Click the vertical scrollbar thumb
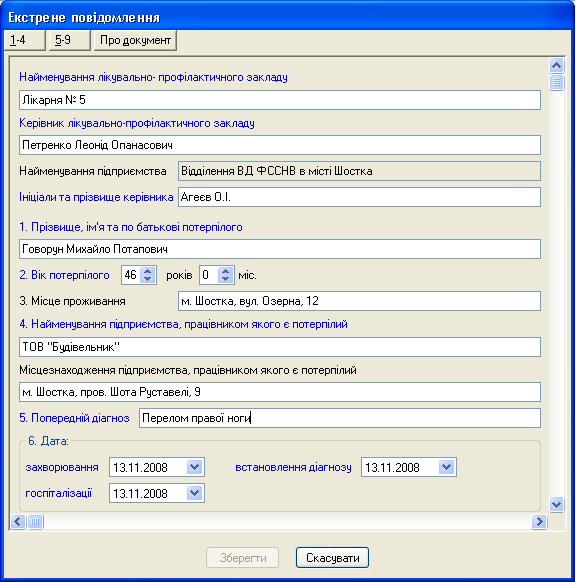 pos(556,82)
